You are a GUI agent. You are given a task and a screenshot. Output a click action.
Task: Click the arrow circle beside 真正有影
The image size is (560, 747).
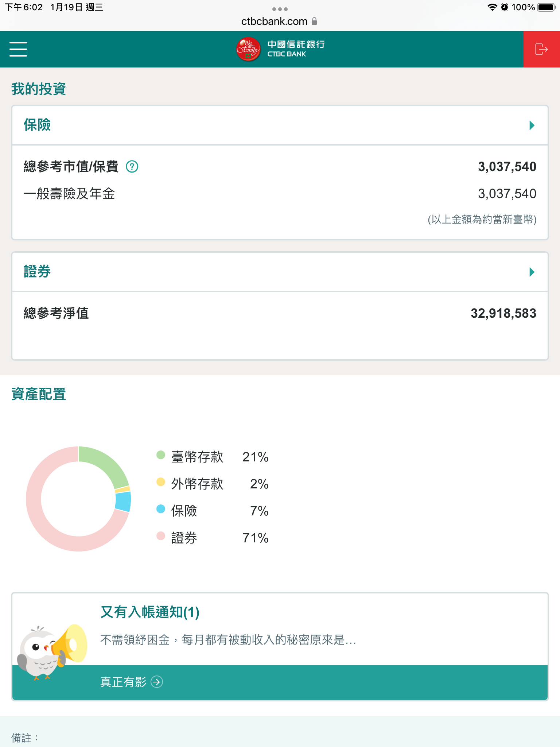coord(157,682)
